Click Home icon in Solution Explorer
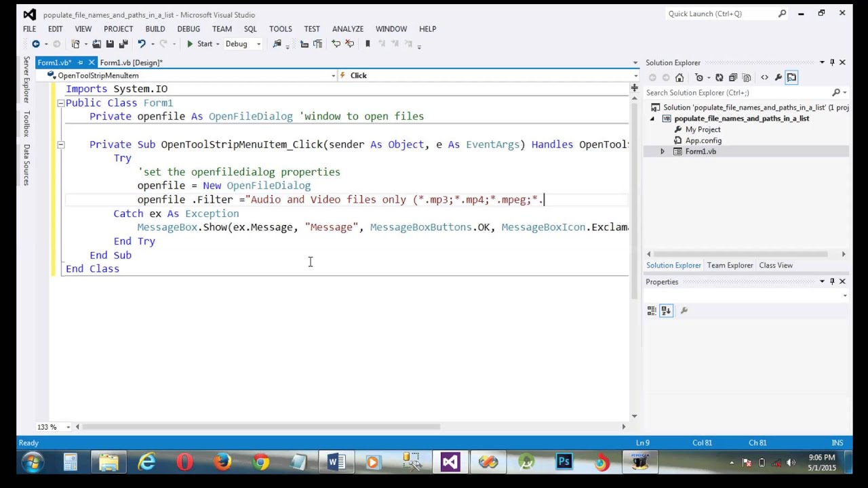The width and height of the screenshot is (868, 488). click(679, 77)
